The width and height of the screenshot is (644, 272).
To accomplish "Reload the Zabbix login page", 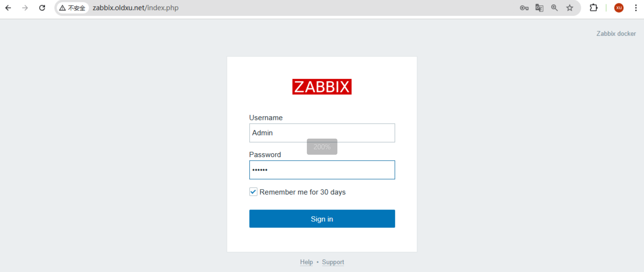I will point(42,8).
